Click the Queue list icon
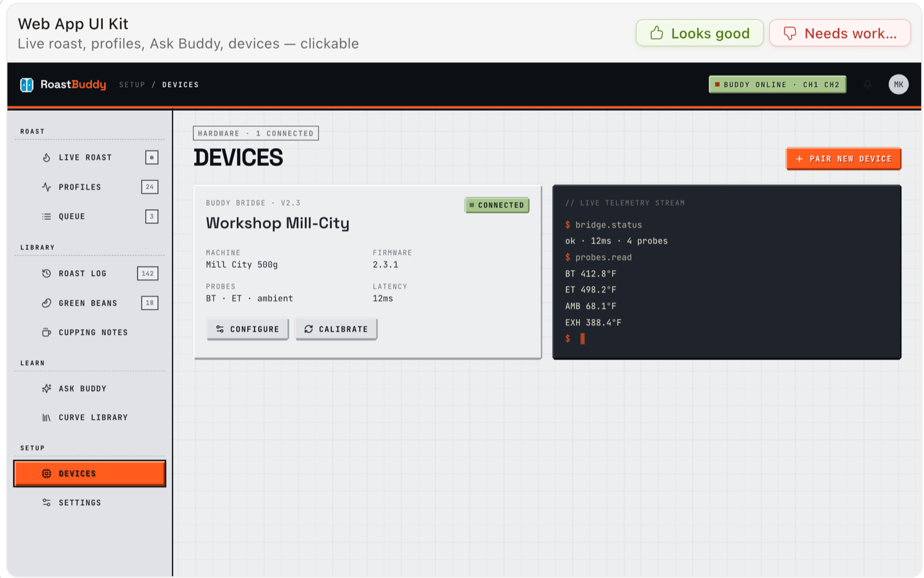924x578 pixels. (x=46, y=217)
